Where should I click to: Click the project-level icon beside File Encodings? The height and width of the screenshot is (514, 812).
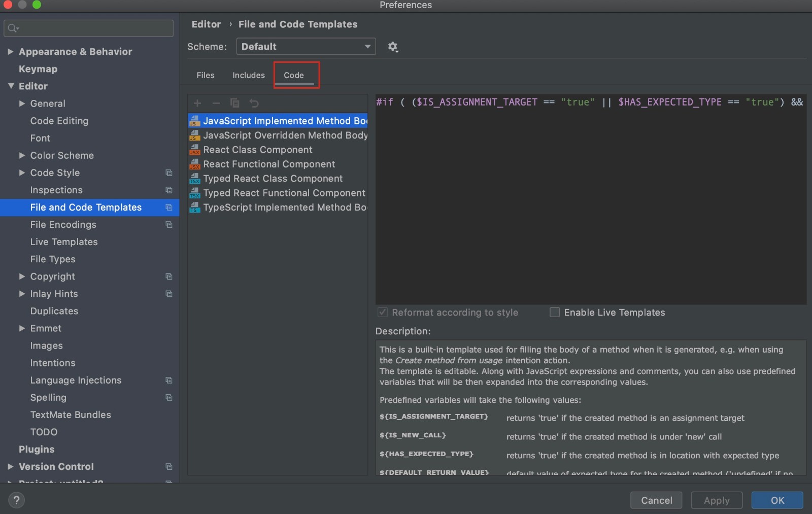(169, 225)
